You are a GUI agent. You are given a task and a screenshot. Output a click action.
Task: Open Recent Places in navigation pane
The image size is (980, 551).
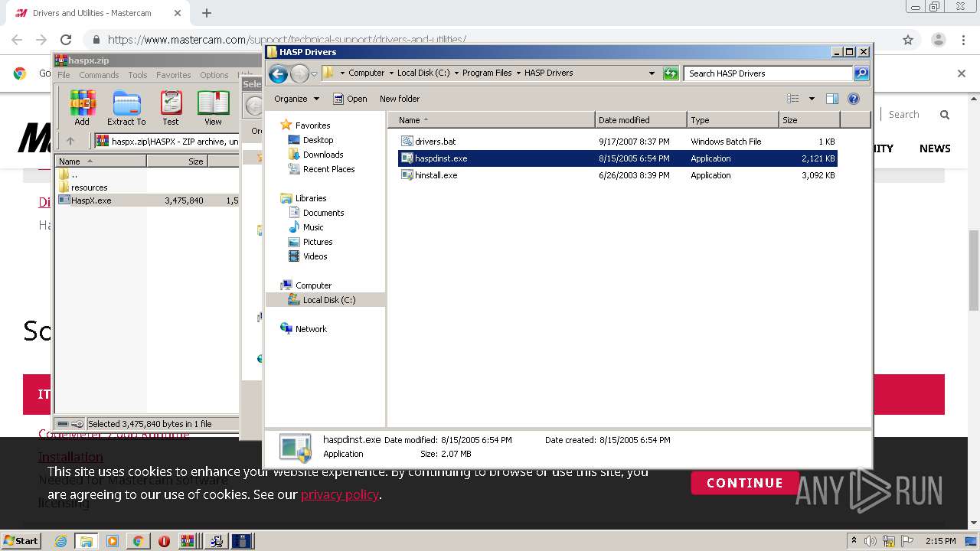click(x=328, y=169)
